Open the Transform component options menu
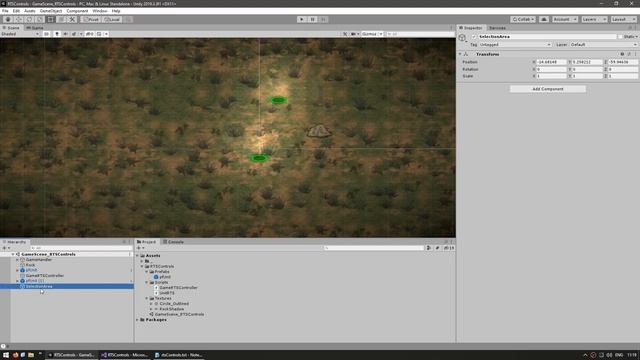The height and width of the screenshot is (360, 640). pyautogui.click(x=636, y=54)
